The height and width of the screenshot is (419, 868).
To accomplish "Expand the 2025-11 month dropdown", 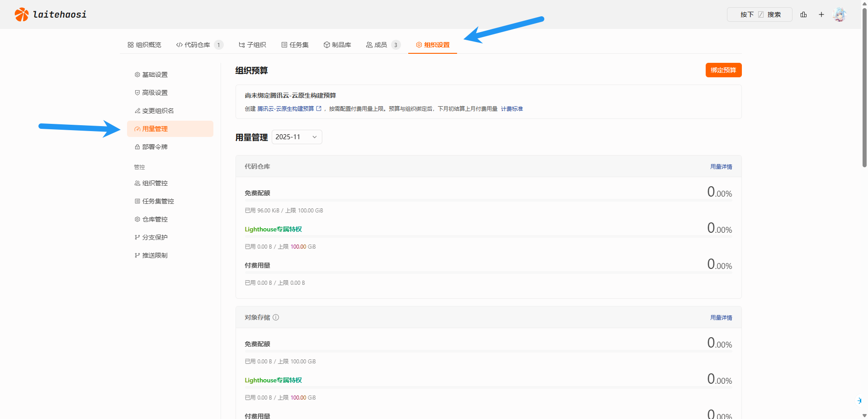I will tap(297, 137).
